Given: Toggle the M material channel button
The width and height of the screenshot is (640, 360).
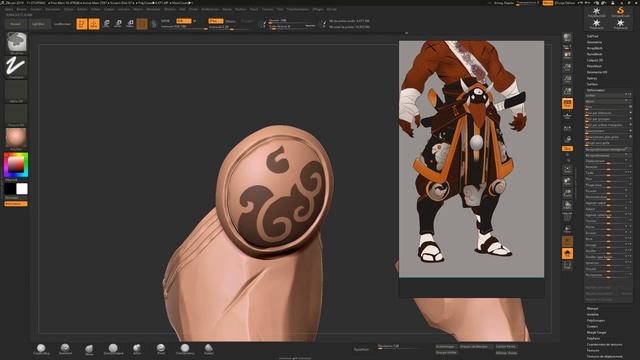Looking at the screenshot, I should [x=194, y=21].
